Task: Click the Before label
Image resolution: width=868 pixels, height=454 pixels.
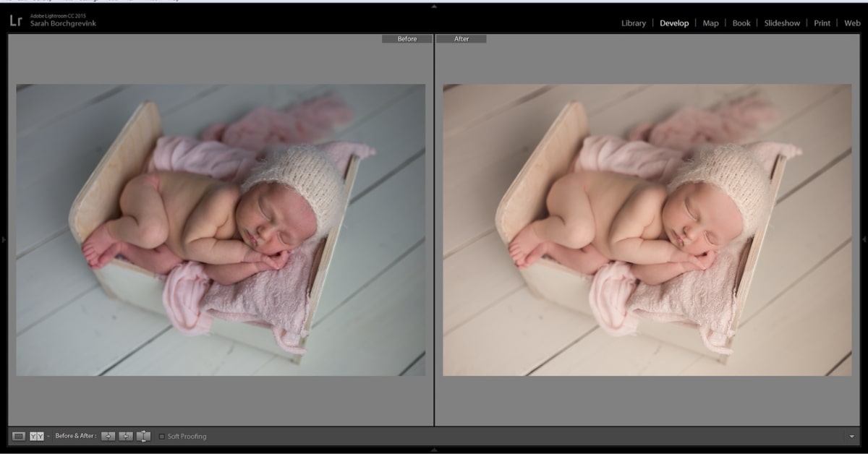Action: [x=407, y=39]
